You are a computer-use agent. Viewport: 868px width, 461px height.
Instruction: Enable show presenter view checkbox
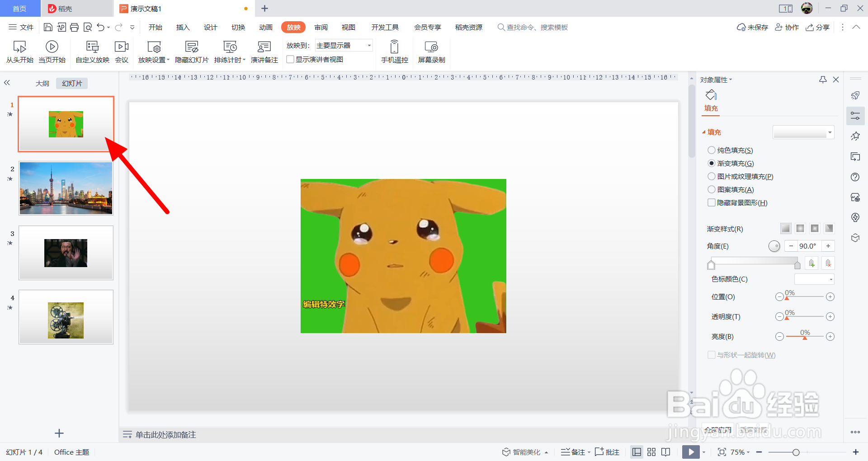[290, 59]
